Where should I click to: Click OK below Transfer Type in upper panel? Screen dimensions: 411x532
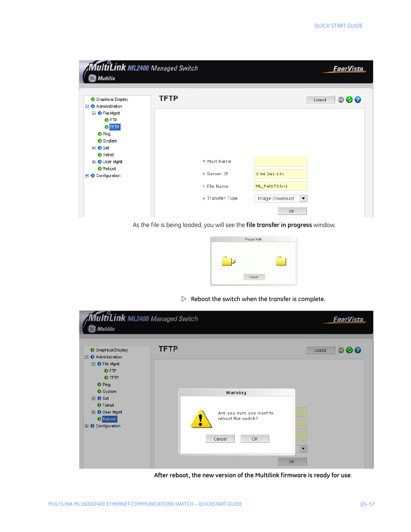point(292,211)
